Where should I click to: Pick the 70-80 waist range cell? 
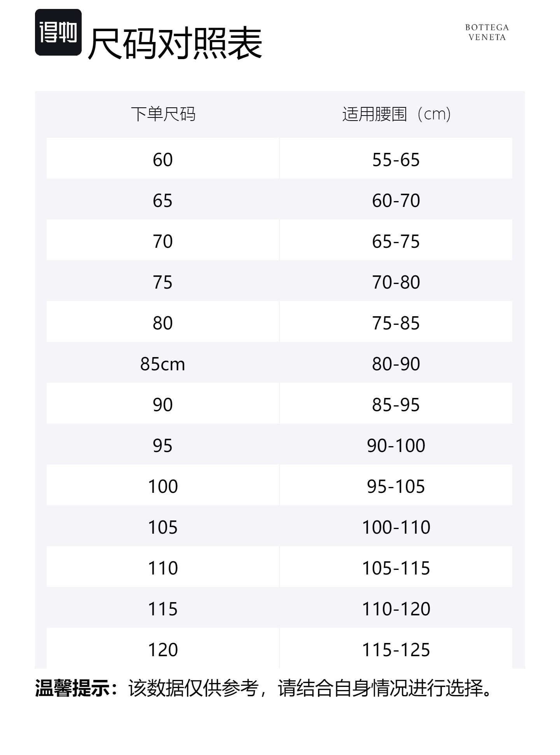(x=396, y=282)
